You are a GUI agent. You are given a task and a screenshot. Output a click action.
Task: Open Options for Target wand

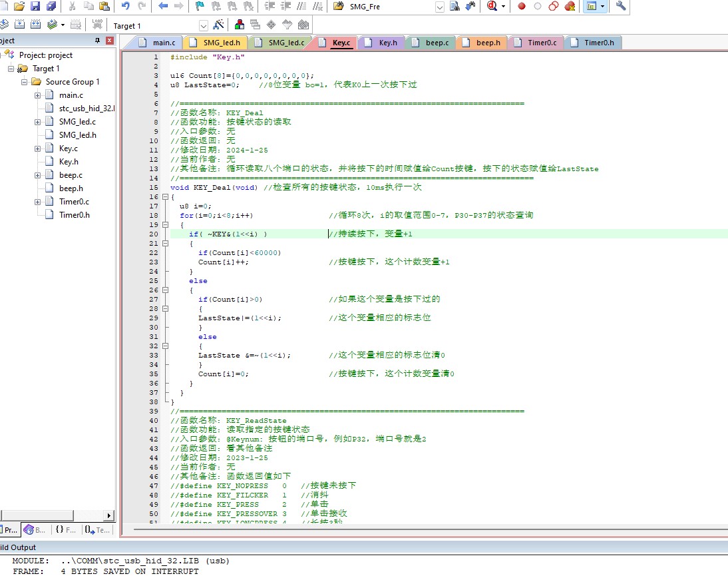(218, 25)
